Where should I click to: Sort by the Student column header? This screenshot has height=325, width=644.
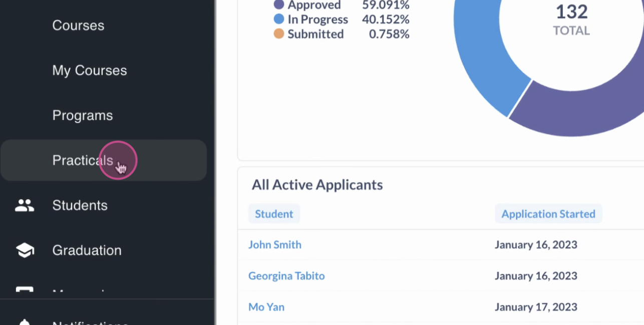pos(274,214)
